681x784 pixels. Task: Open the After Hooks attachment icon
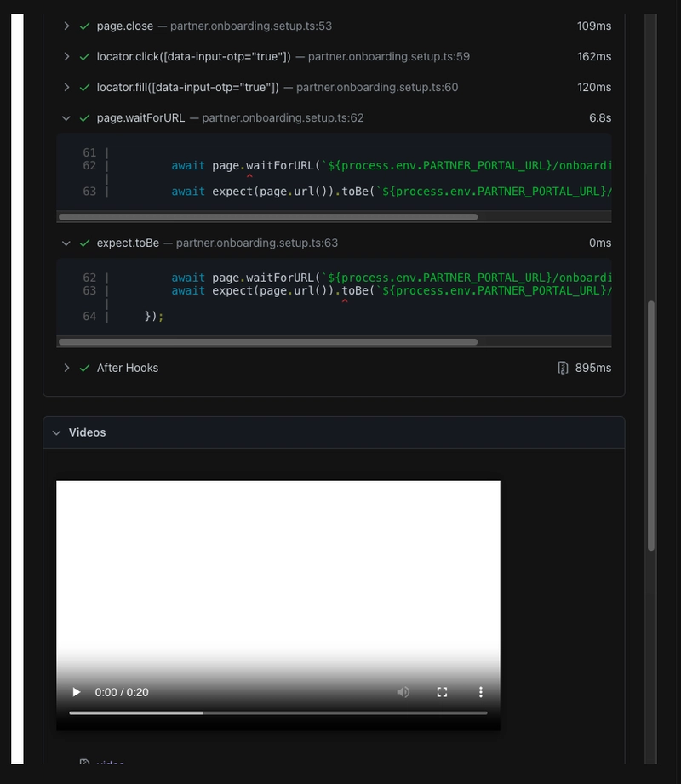coord(563,368)
